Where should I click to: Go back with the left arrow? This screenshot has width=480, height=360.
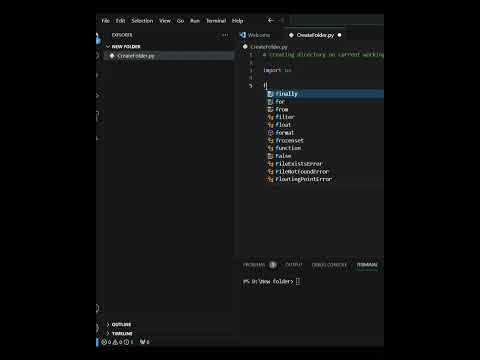(271, 21)
